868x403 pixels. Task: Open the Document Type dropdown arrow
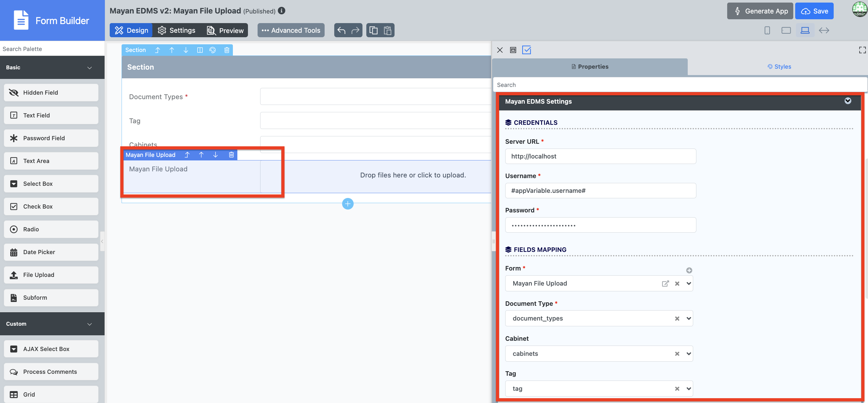[x=689, y=319]
